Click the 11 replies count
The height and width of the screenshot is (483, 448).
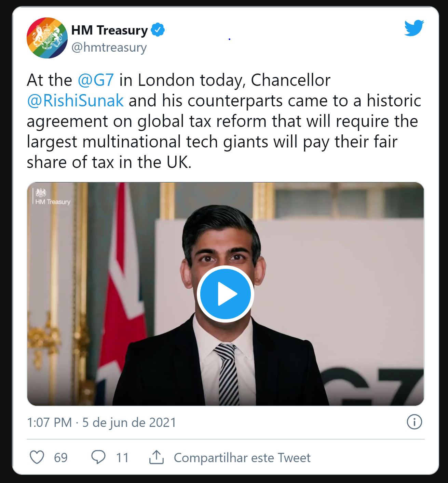[x=122, y=458]
